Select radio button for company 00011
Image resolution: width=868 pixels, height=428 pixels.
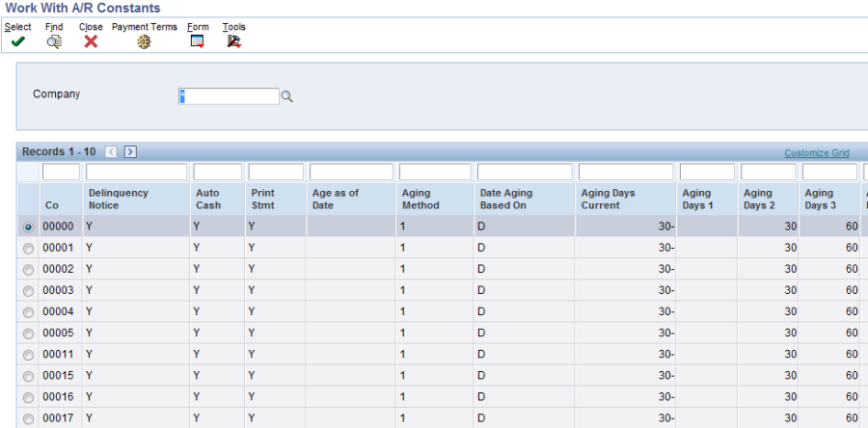[x=28, y=355]
